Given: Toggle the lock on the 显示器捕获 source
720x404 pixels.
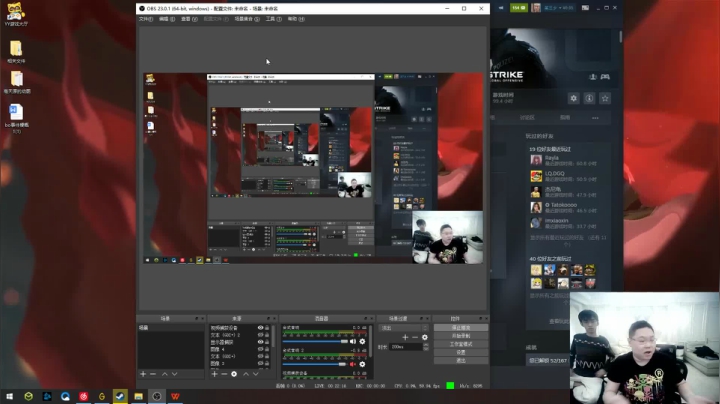Looking at the screenshot, I should pyautogui.click(x=267, y=342).
